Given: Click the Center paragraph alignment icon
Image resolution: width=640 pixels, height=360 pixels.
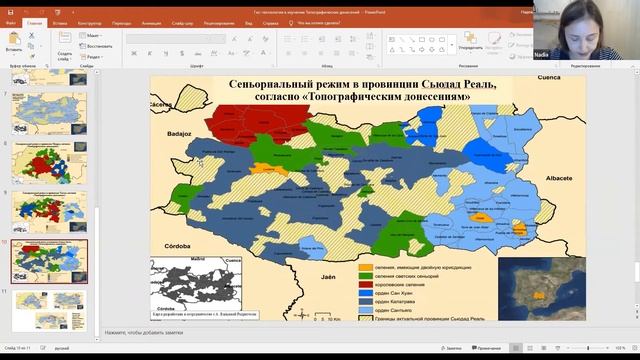Looking at the screenshot, I should 304,53.
